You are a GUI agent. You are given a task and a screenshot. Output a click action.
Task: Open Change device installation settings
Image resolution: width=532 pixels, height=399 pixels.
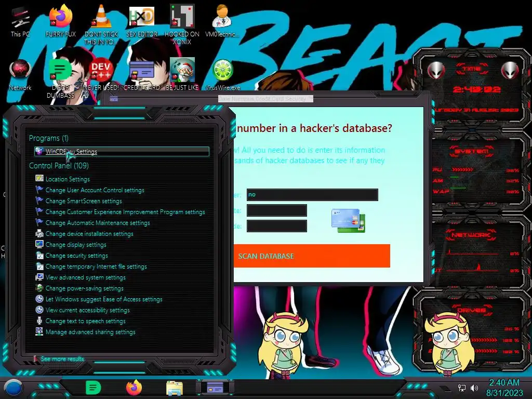[85, 233]
